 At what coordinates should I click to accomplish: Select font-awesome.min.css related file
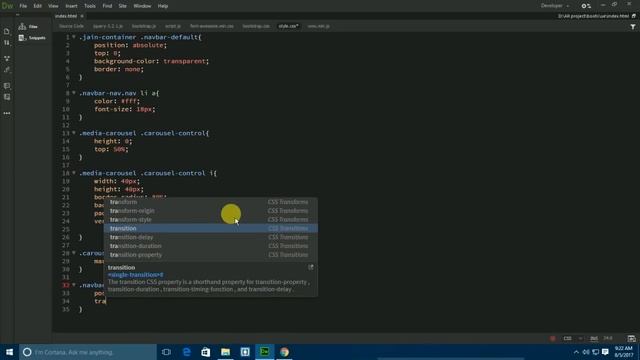pos(212,26)
